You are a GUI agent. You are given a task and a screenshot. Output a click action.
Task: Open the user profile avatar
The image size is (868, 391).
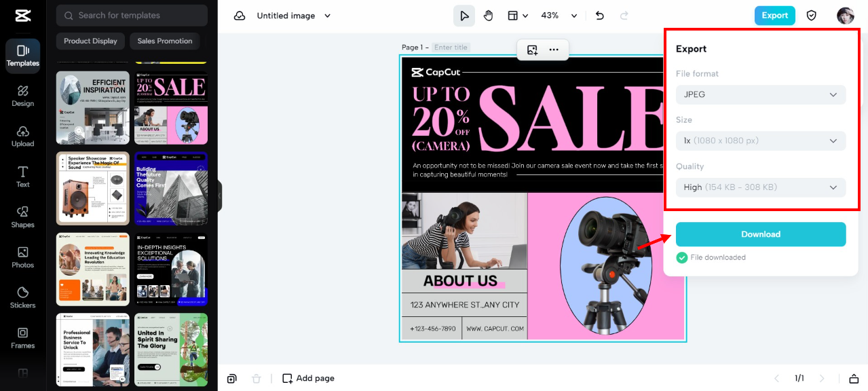point(845,16)
